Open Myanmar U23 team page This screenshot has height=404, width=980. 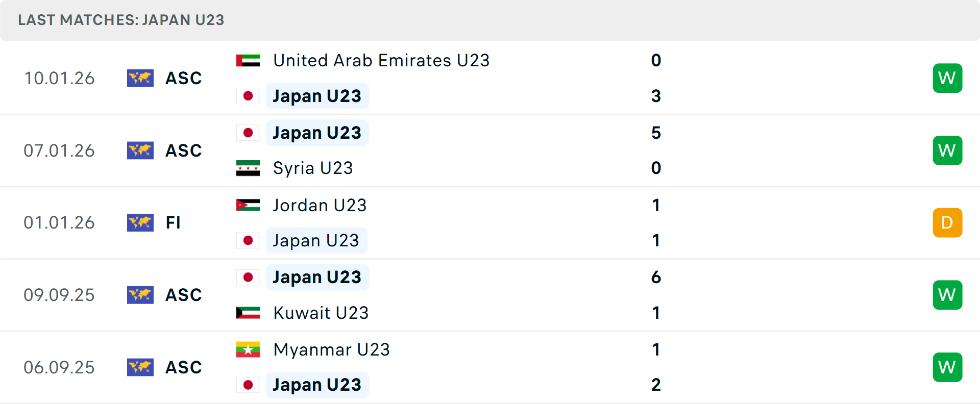click(332, 349)
